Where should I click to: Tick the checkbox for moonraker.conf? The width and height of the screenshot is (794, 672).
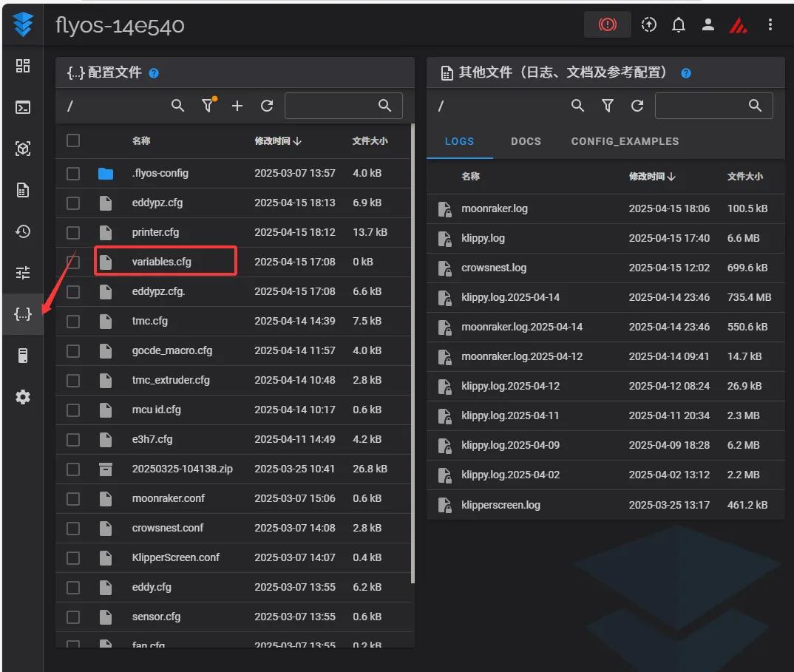click(x=73, y=498)
